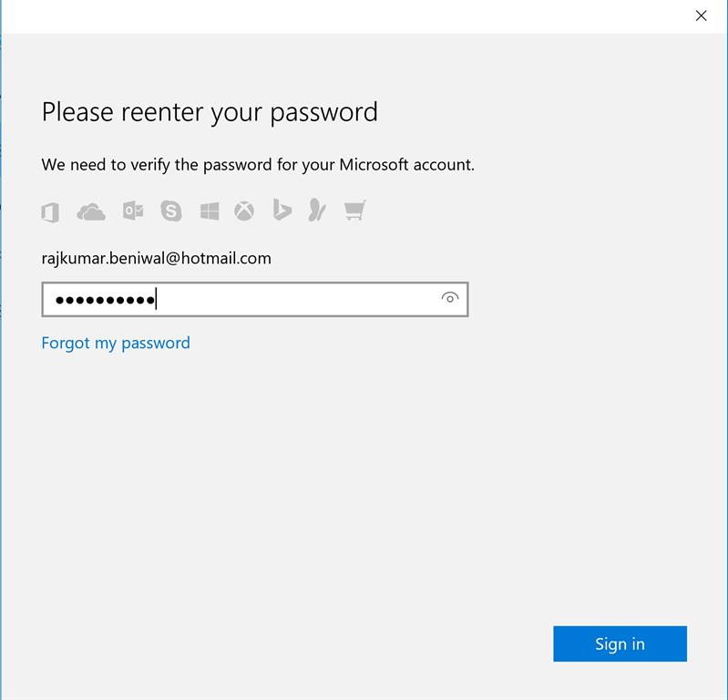Screen dimensions: 728x700
Task: Click the Bing logo icon
Action: (282, 211)
